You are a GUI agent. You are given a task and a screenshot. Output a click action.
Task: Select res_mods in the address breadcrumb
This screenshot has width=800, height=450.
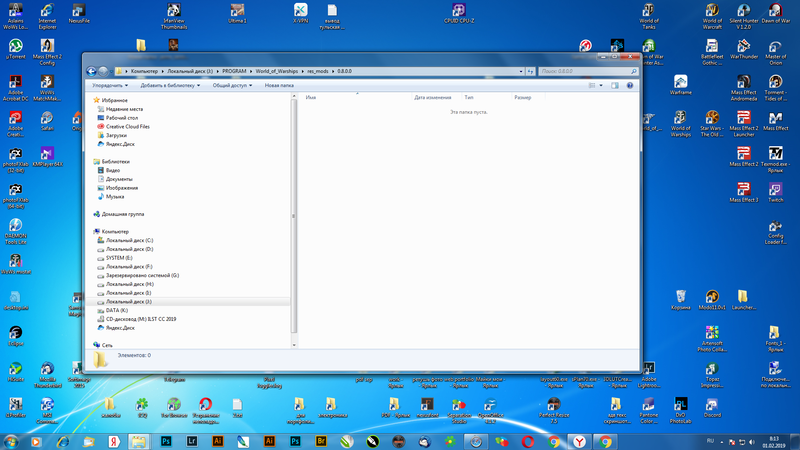[x=317, y=71]
